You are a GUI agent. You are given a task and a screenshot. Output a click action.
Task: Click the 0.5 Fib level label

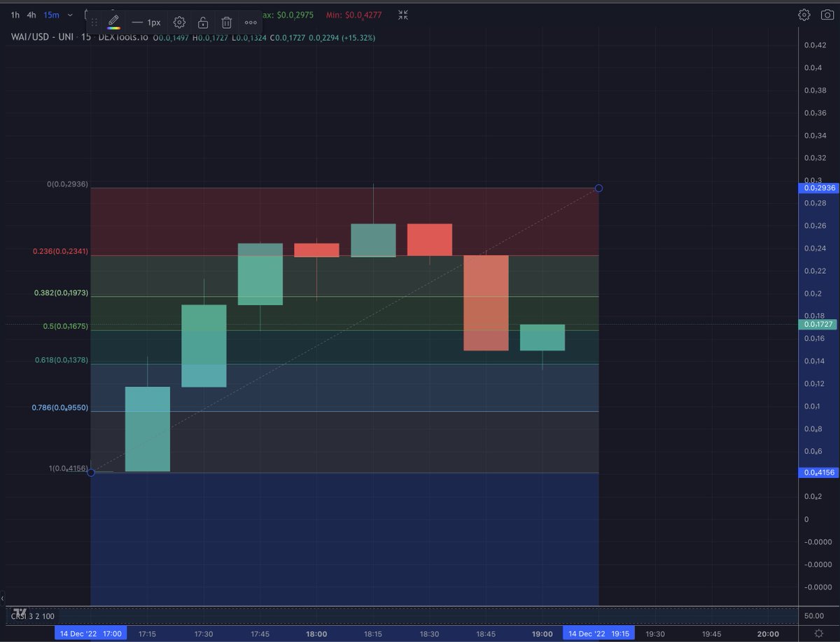pos(66,326)
